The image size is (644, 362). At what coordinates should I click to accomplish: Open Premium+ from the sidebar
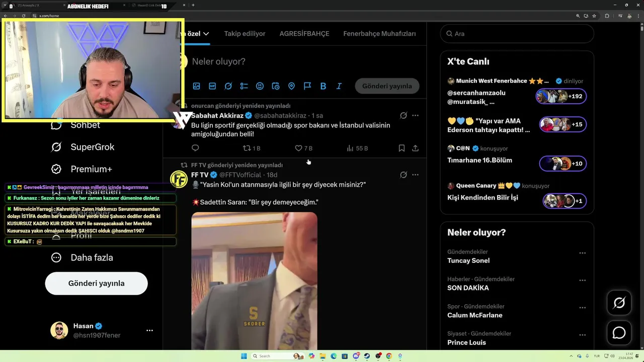82,169
